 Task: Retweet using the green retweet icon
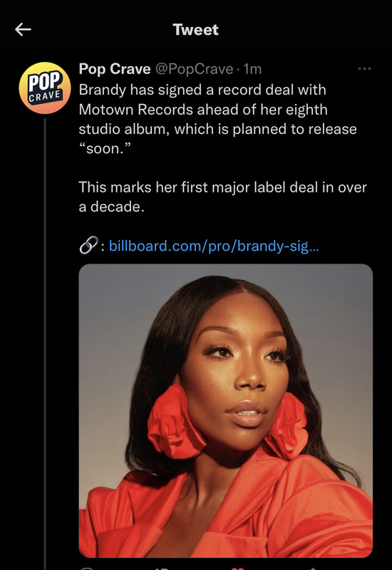click(162, 569)
